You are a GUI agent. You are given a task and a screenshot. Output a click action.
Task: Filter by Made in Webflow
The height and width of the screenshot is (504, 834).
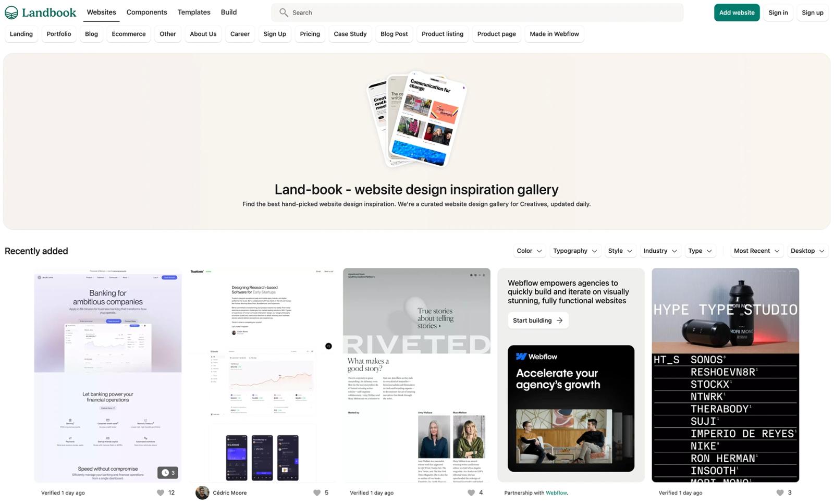(x=554, y=34)
